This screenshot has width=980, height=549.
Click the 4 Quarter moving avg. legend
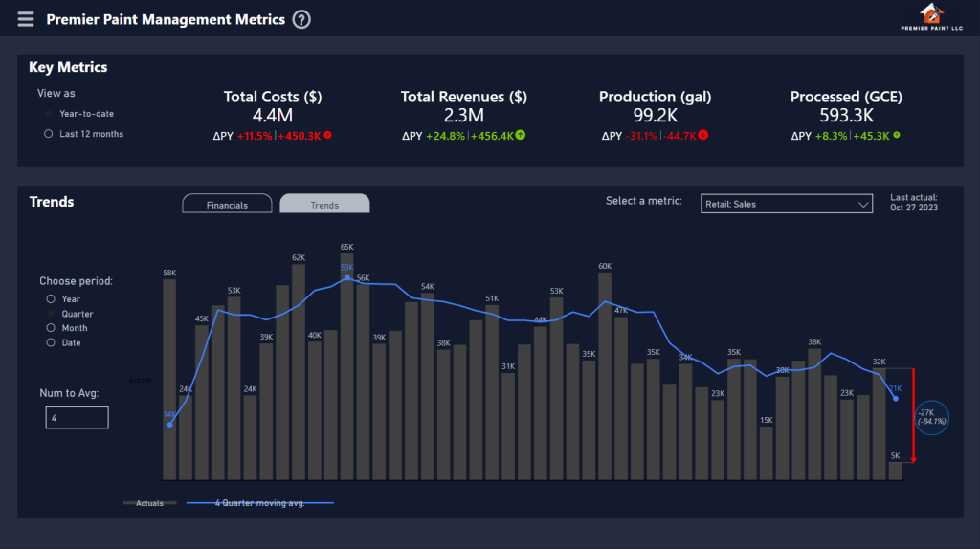[259, 503]
